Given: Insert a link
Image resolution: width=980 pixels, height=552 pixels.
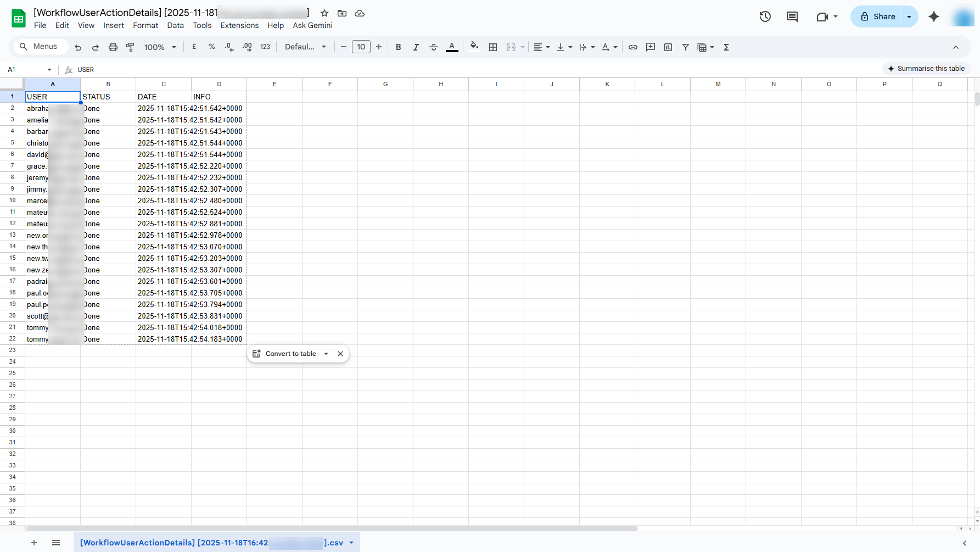Looking at the screenshot, I should pyautogui.click(x=632, y=47).
